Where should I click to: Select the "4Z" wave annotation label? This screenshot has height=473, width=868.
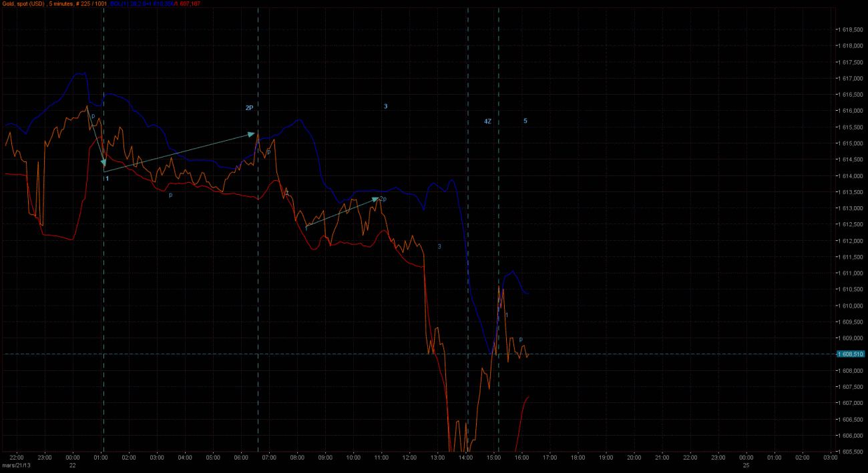tap(488, 121)
